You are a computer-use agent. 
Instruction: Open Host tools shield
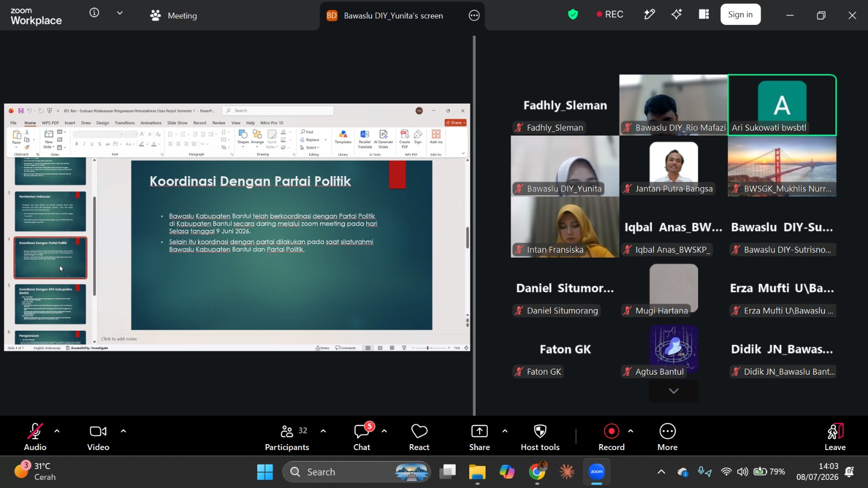[540, 436]
